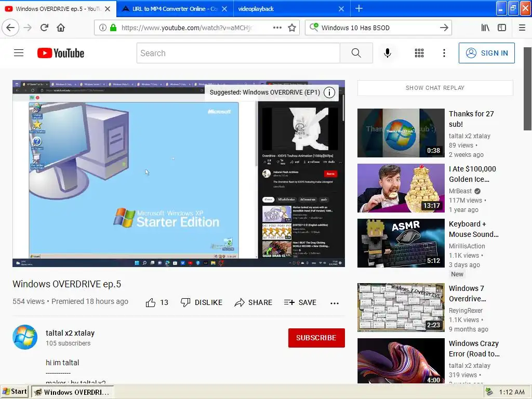This screenshot has width=532, height=399.
Task: Open more actions ellipsis below video
Action: pyautogui.click(x=335, y=303)
